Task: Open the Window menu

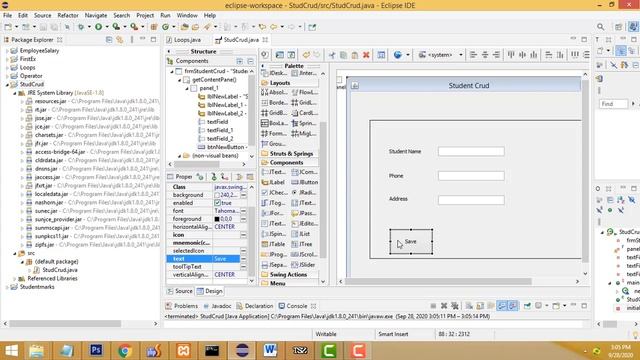Action: 187,16
